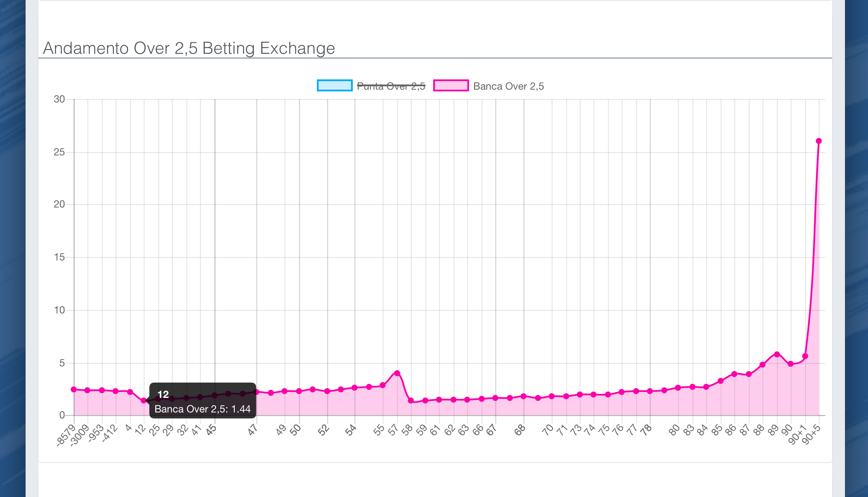The image size is (868, 497).
Task: Toggle the struck-through Punta Over 2,5 legend label
Action: click(391, 86)
